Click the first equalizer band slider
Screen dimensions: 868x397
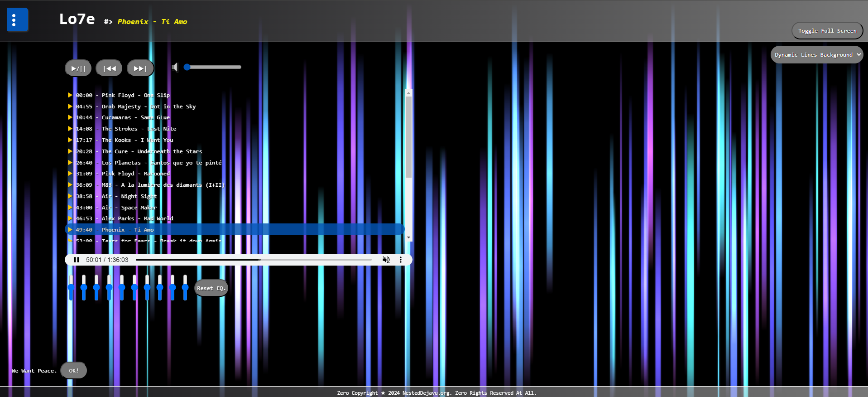tap(71, 287)
